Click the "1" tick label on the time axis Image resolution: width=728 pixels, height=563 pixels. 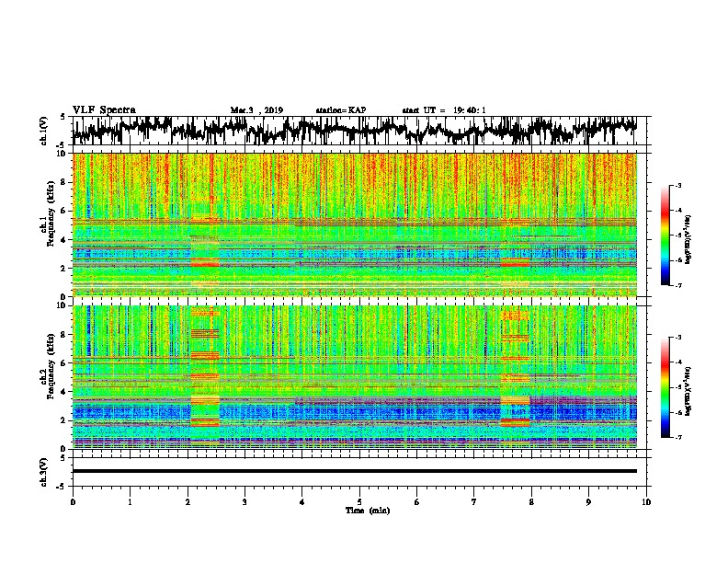[x=130, y=501]
